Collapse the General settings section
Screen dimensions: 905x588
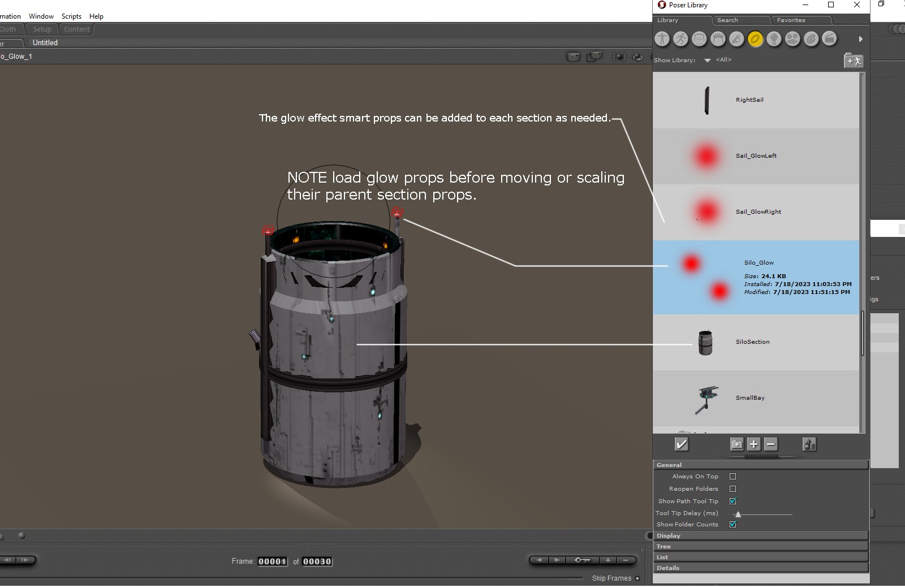pyautogui.click(x=761, y=465)
